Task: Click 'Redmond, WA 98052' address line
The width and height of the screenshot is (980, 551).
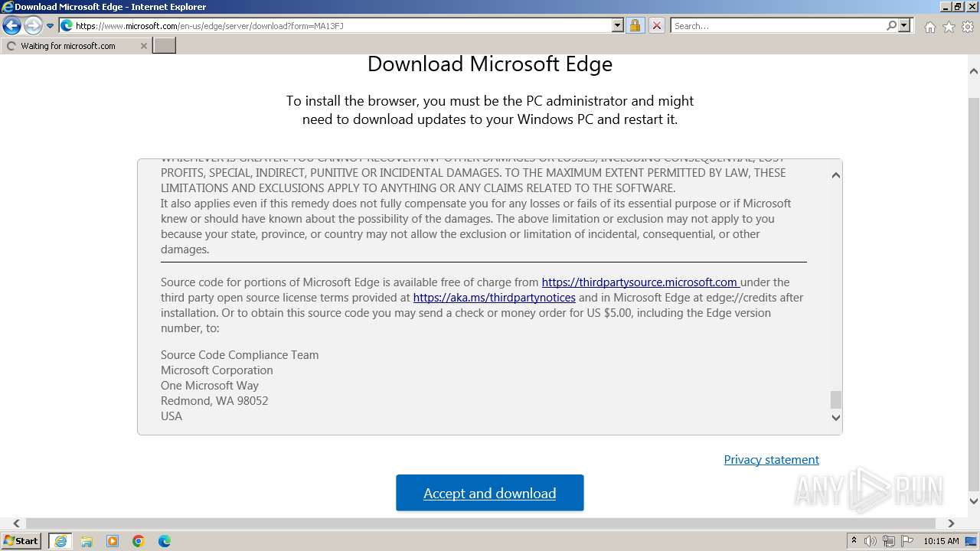Action: tap(214, 401)
